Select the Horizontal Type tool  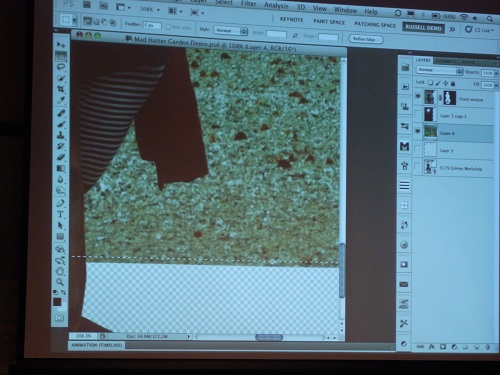(x=60, y=214)
